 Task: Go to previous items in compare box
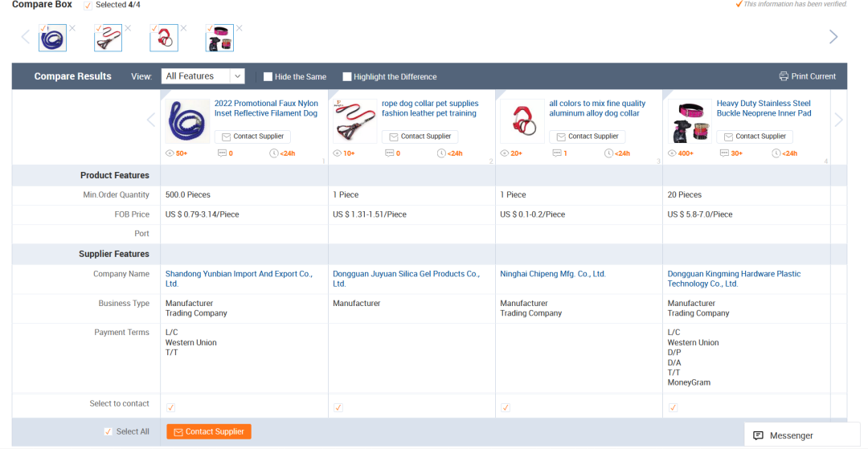click(25, 37)
